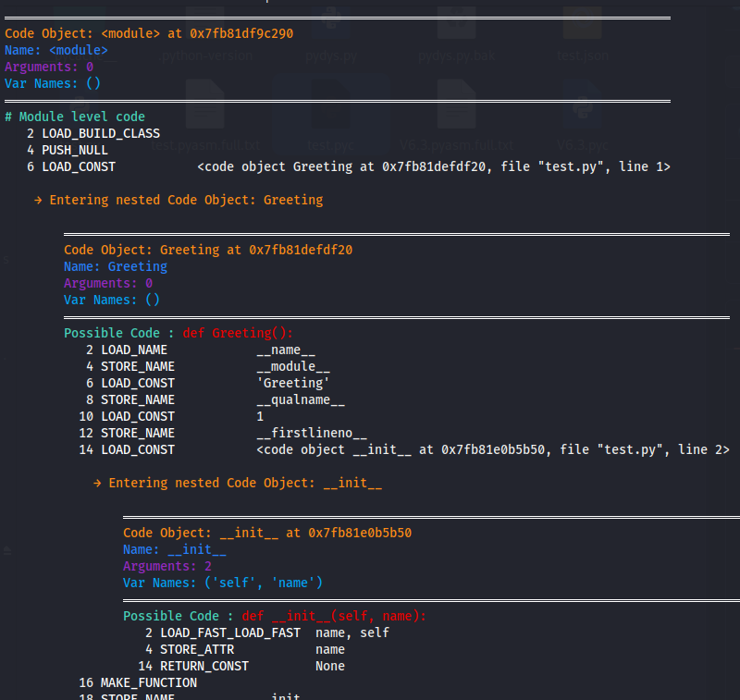The image size is (740, 700).
Task: Click '<code object __init__ at 0x7fb81e0b5b50' text
Action: (403, 449)
